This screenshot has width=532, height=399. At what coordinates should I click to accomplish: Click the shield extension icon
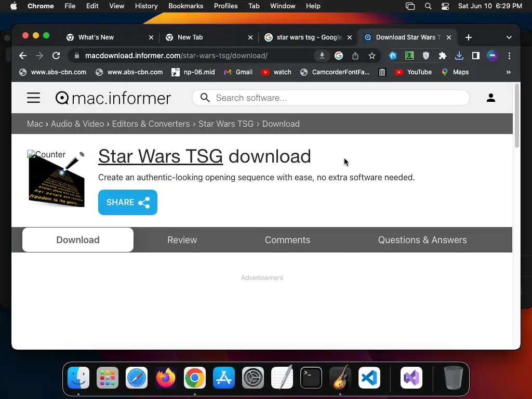click(x=426, y=56)
